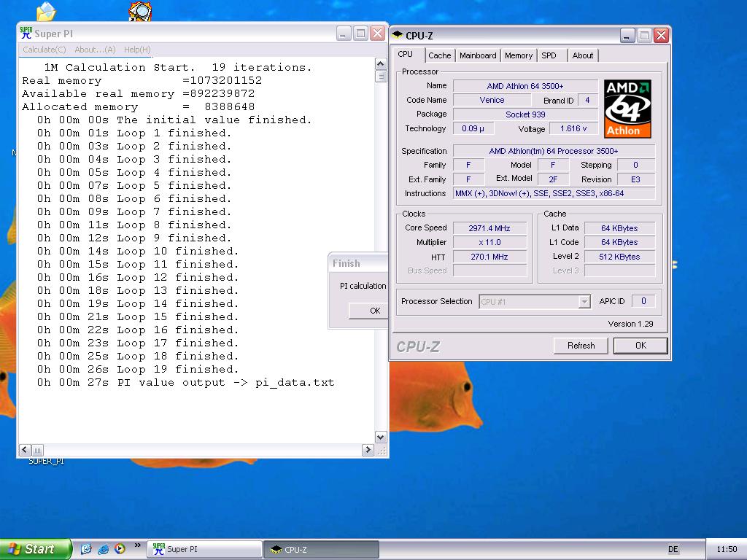Screen dimensions: 747x560
Task: Close the Super PI window
Action: 377,34
